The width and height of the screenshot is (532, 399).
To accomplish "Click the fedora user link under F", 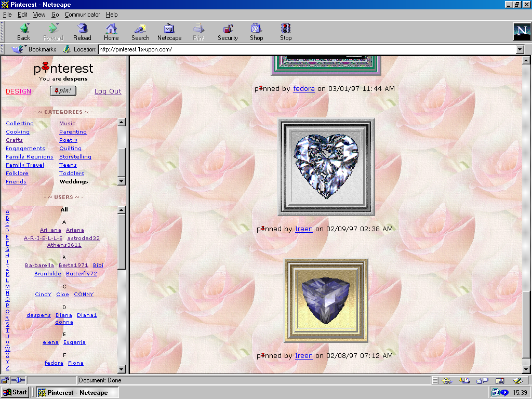I will [x=54, y=363].
